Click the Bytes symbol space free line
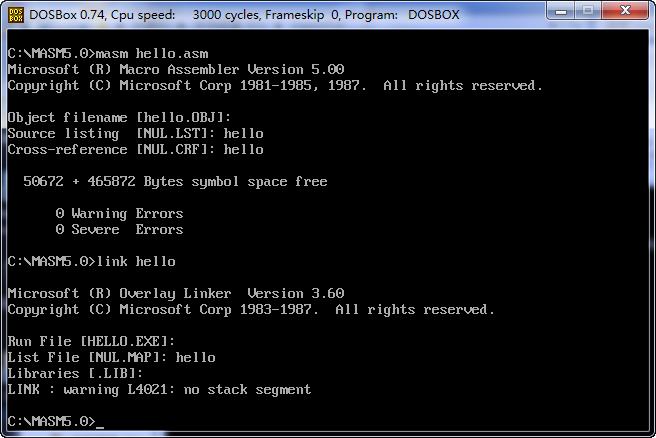The image size is (656, 438). 175,181
